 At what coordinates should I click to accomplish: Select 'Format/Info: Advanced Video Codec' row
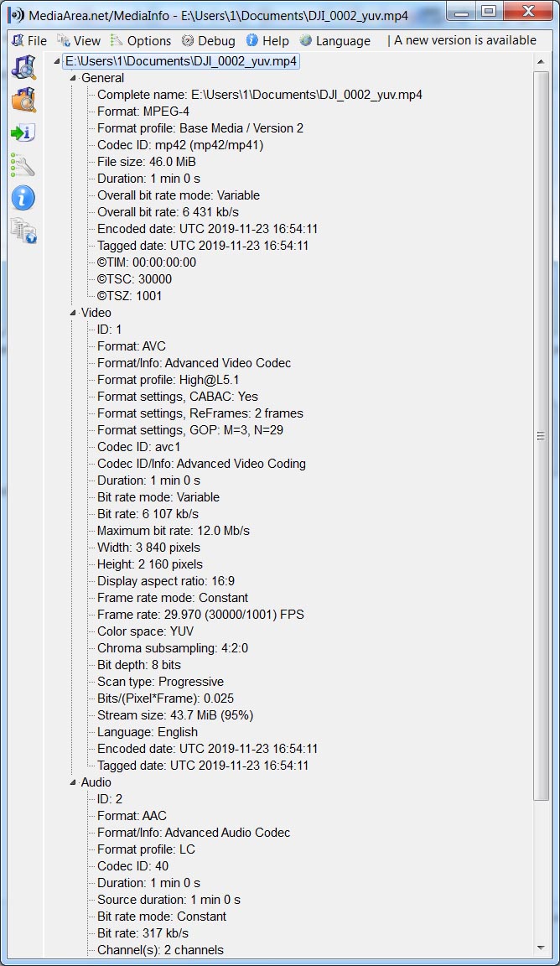194,363
